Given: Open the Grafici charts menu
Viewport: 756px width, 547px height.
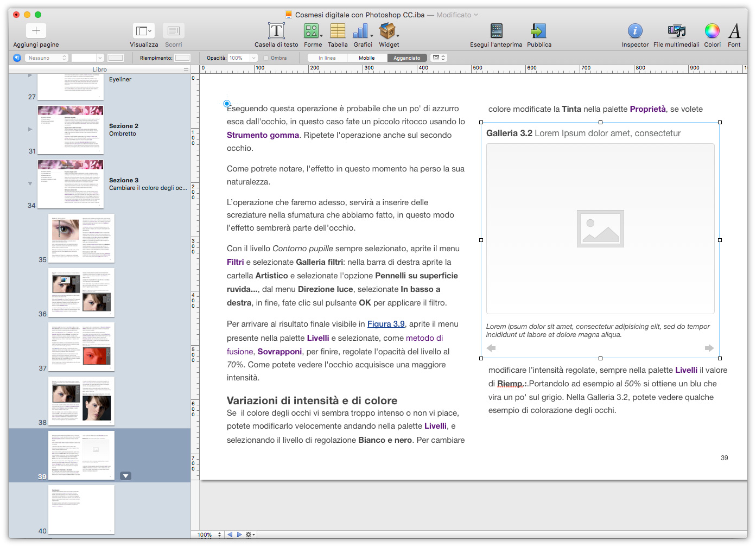Looking at the screenshot, I should coord(363,31).
